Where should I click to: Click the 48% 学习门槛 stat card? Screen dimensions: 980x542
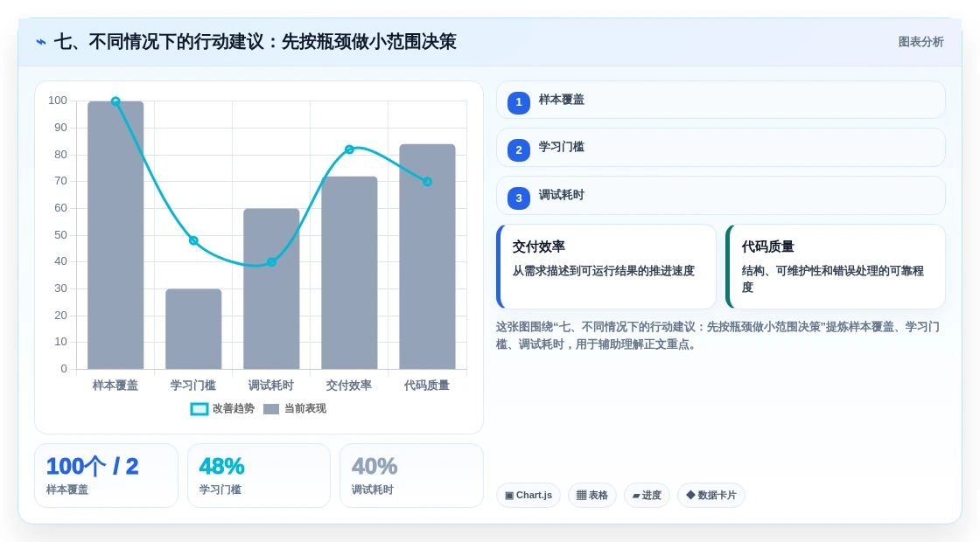pyautogui.click(x=259, y=476)
